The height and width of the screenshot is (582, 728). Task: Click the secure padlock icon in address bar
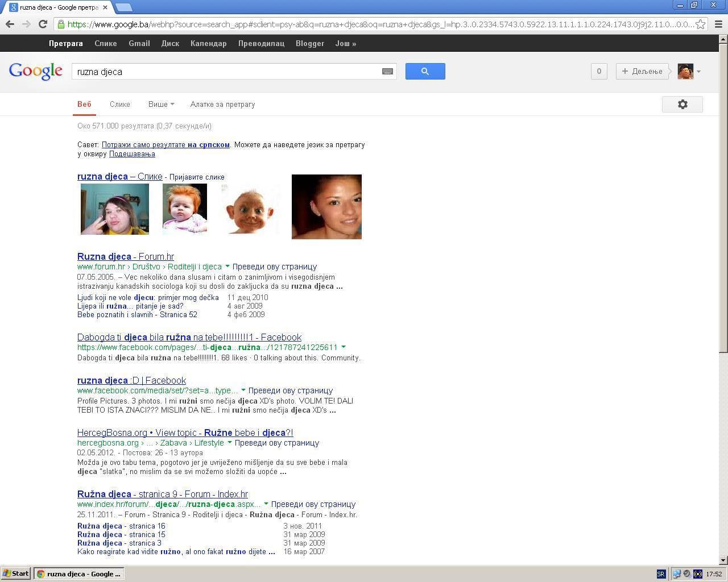coord(61,24)
